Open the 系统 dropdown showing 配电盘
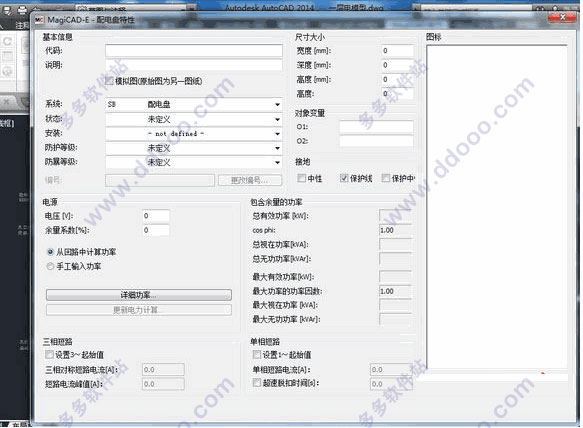This screenshot has height=428, width=583. (194, 104)
